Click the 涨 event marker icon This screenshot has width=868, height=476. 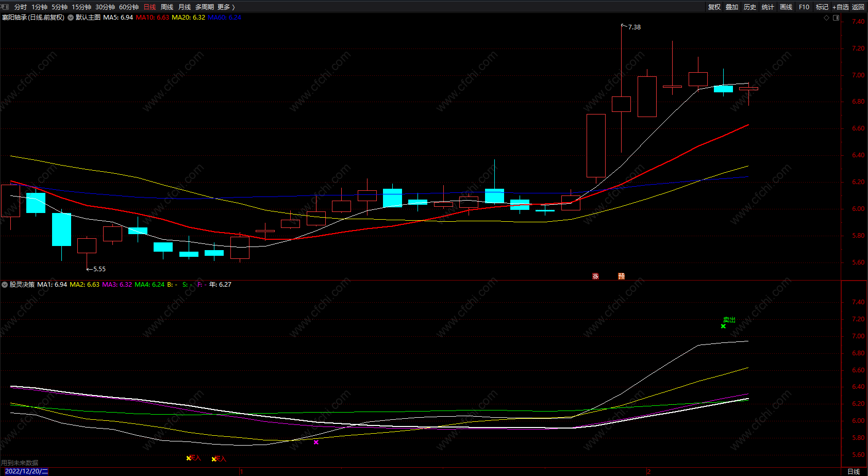coord(595,276)
